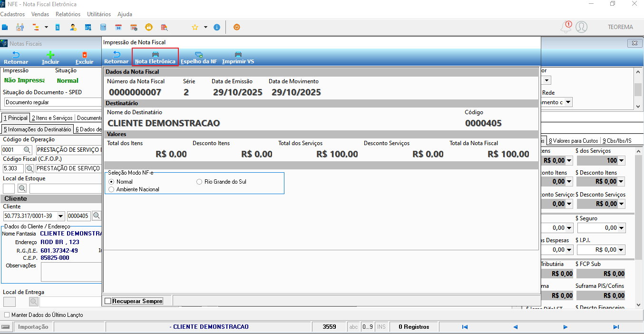Click the blue information icon
Screen dimensions: 644x334
click(217, 27)
